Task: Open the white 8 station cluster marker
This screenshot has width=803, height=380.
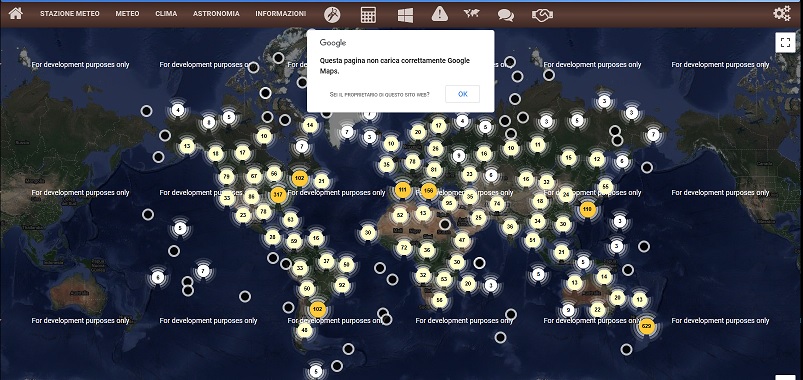Action: 208,122
